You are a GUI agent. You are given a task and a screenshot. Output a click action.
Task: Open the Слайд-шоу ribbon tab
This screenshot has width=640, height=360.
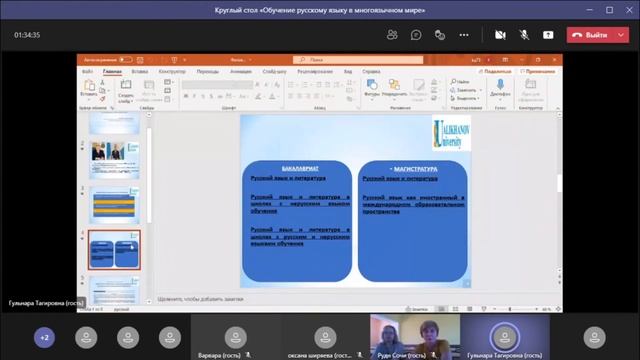click(x=274, y=71)
